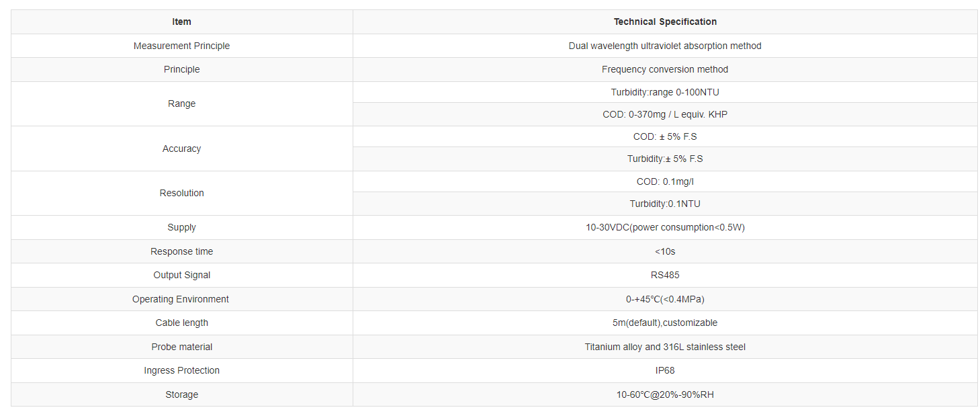980x420 pixels.
Task: Click "Dual wavelength ultraviolet absorption method" text
Action: (665, 46)
